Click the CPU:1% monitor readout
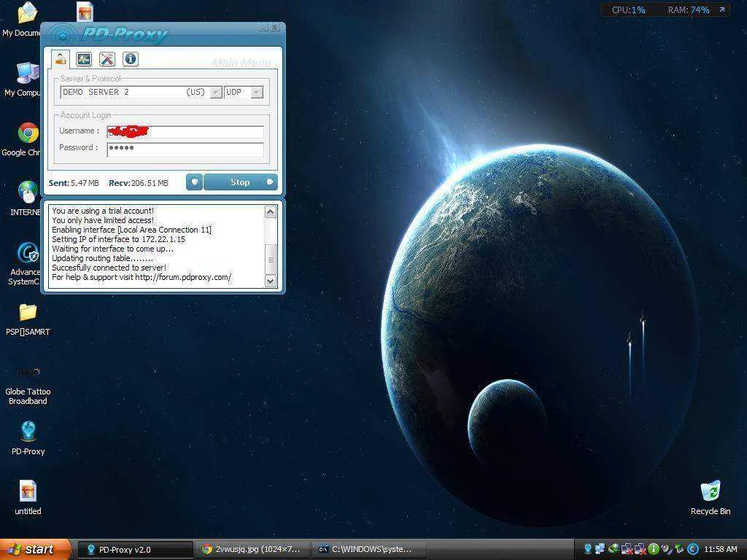The height and width of the screenshot is (560, 747). [628, 10]
